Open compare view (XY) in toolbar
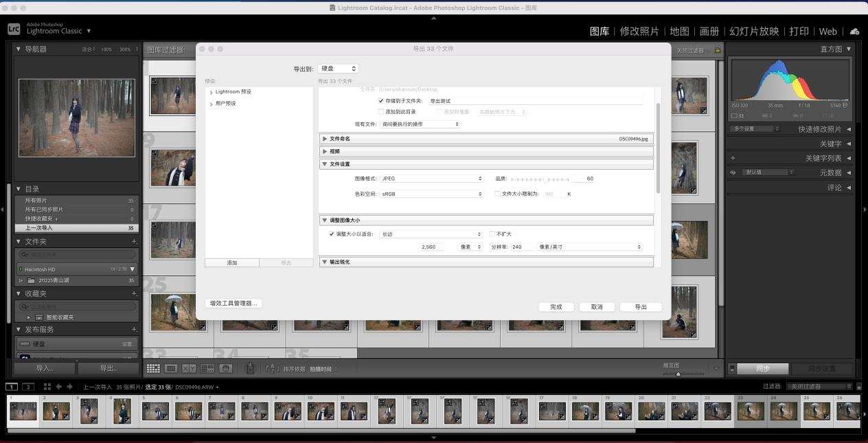This screenshot has width=868, height=443. (x=189, y=369)
